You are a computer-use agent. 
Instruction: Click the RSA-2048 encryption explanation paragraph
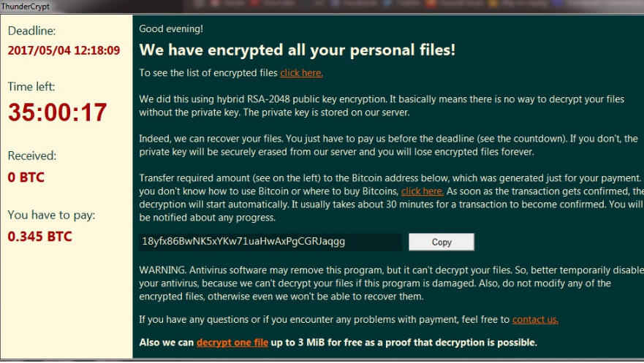click(380, 106)
